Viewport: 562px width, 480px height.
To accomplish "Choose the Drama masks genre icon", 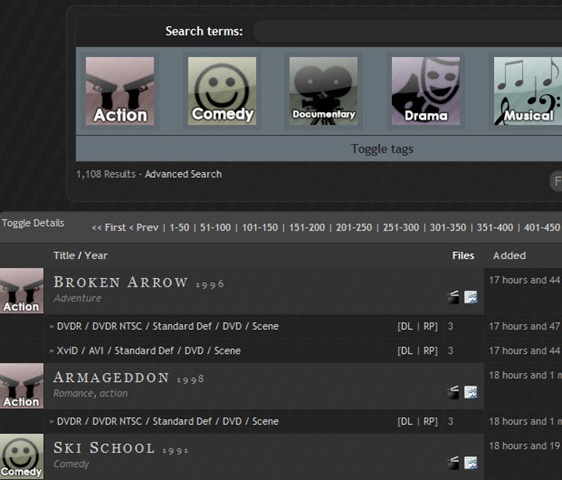I will coord(426,91).
